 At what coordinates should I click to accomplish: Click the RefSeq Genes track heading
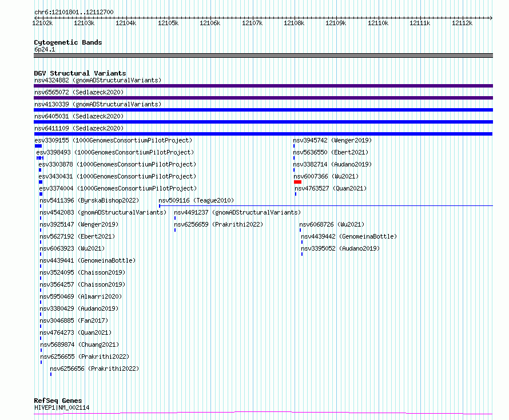click(58, 401)
